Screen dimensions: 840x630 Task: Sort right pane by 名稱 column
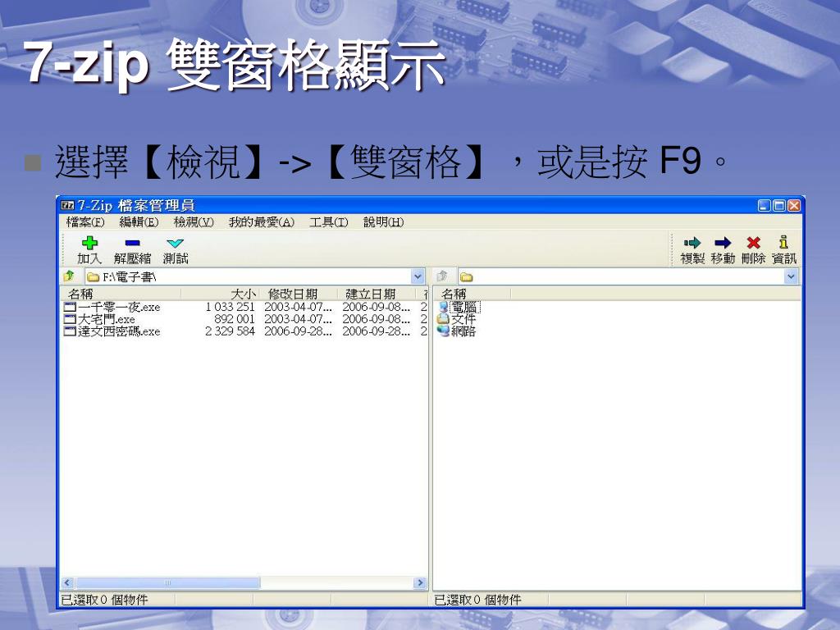click(473, 294)
